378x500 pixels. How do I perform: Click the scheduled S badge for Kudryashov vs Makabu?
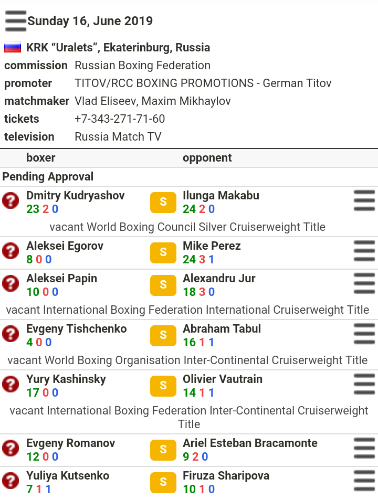click(163, 202)
